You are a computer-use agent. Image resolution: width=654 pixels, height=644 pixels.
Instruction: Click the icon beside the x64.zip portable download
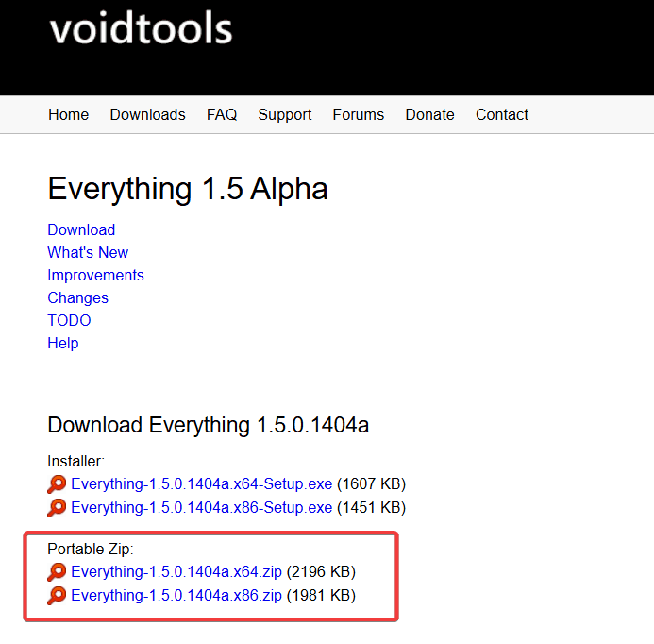click(x=58, y=572)
